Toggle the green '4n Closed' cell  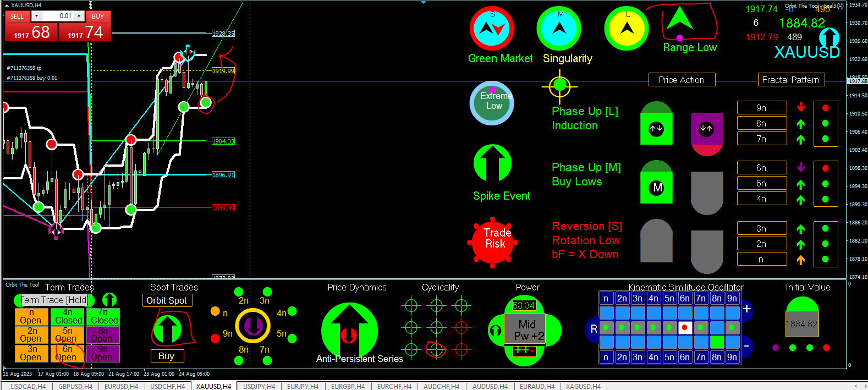[x=68, y=316]
